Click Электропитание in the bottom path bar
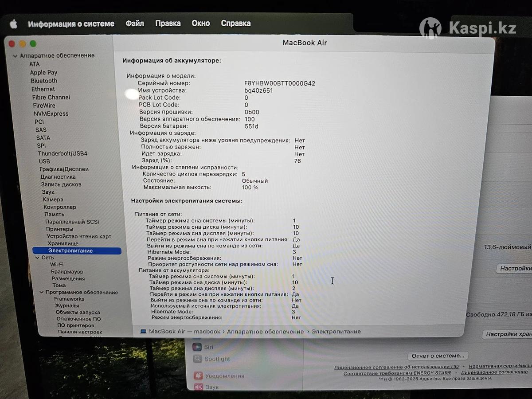 click(336, 332)
